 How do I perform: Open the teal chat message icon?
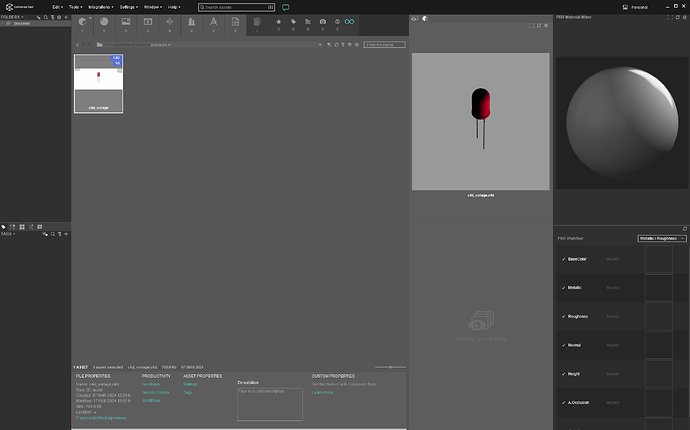pyautogui.click(x=286, y=7)
